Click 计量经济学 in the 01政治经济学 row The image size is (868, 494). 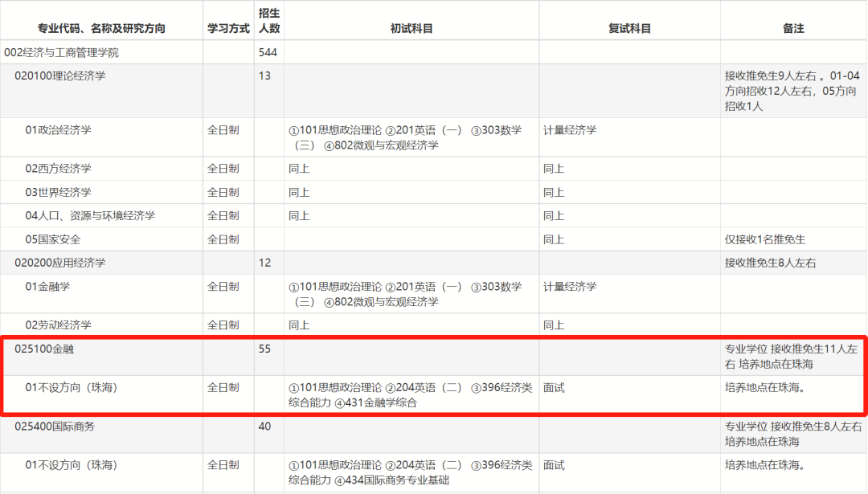point(570,130)
